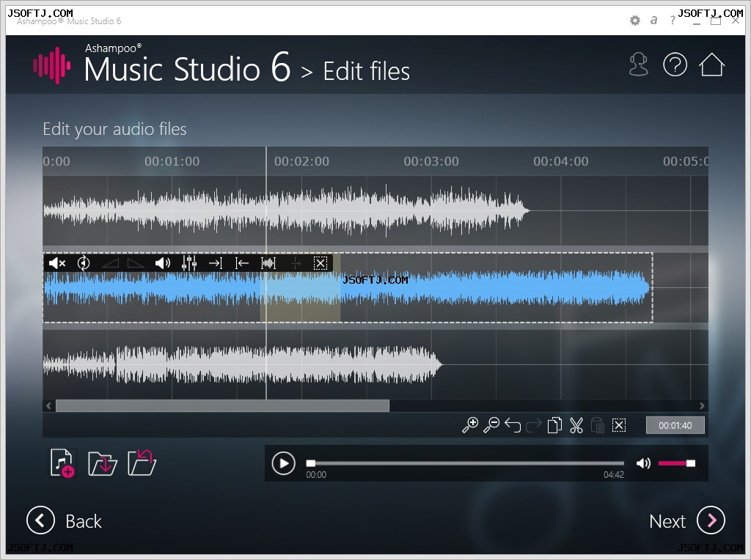Click the bracketed waveform icon in track toolbar
This screenshot has height=560, width=751.
[x=268, y=262]
